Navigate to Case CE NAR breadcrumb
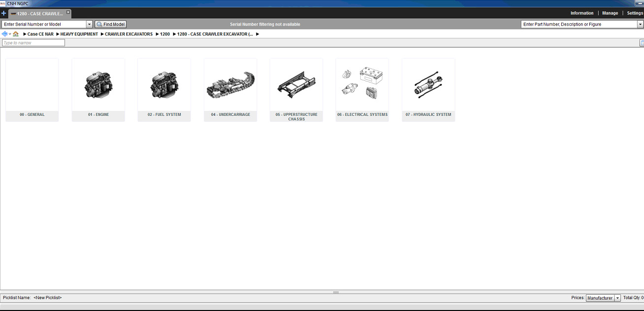 [x=40, y=35]
